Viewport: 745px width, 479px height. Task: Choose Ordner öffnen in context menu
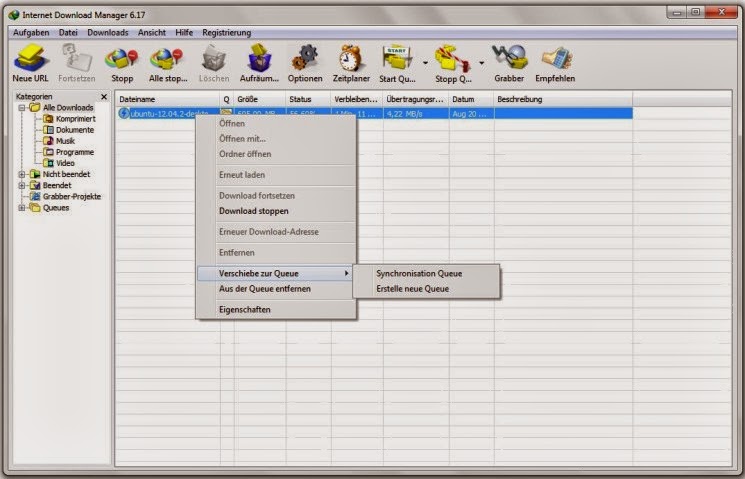[x=276, y=154]
